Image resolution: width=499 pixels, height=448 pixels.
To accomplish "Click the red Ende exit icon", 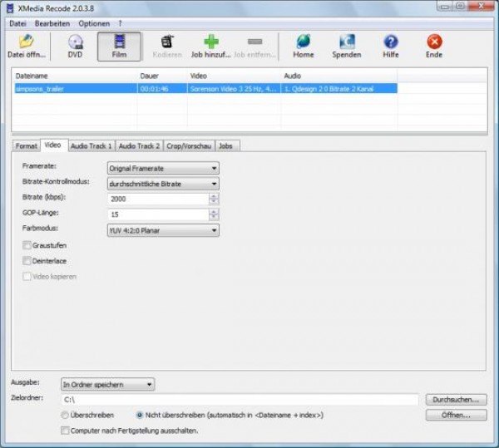I will (x=434, y=42).
